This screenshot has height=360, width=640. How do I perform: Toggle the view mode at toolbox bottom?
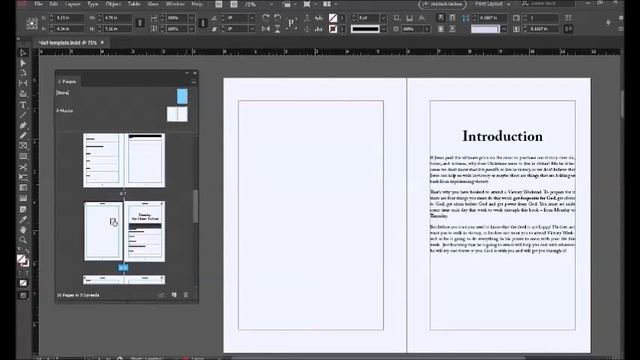pyautogui.click(x=23, y=295)
